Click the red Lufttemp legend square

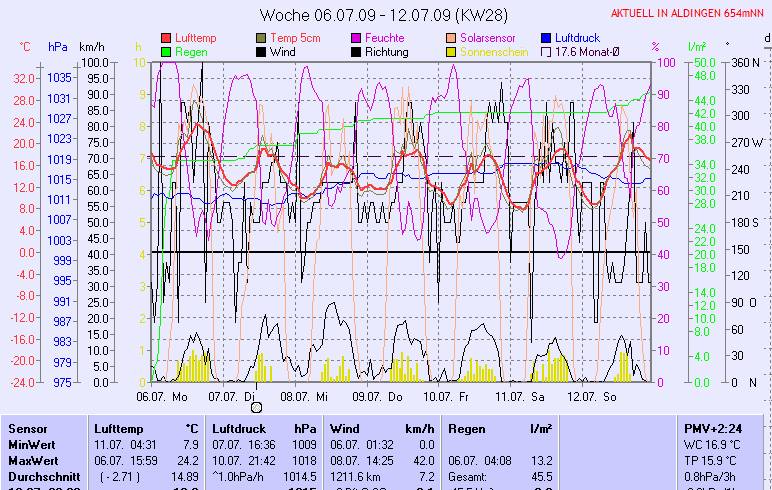point(166,38)
